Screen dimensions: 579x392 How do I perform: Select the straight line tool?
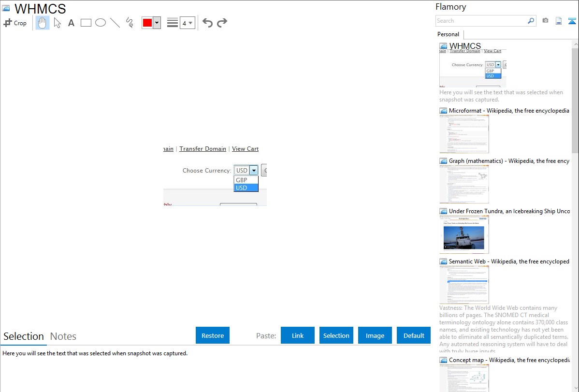[x=115, y=23]
